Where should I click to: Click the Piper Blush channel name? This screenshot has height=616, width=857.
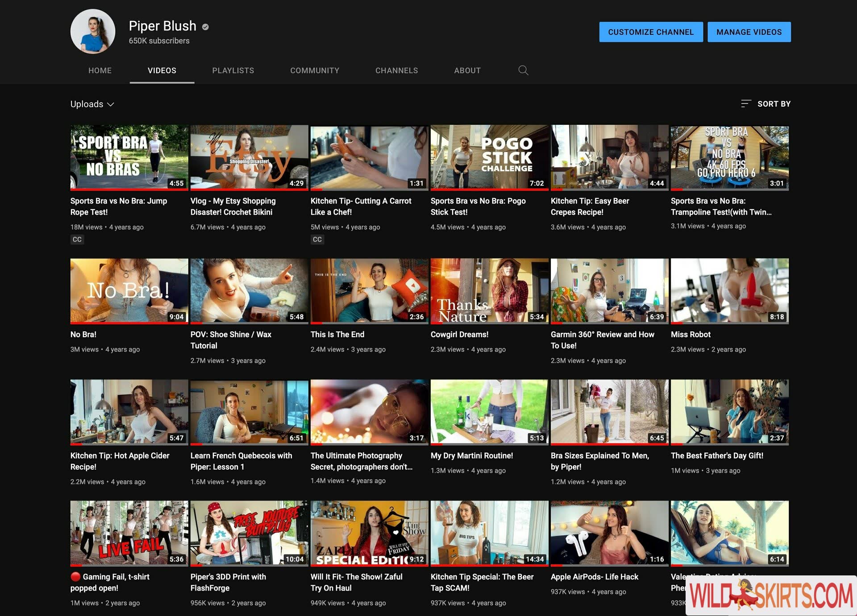(x=162, y=26)
